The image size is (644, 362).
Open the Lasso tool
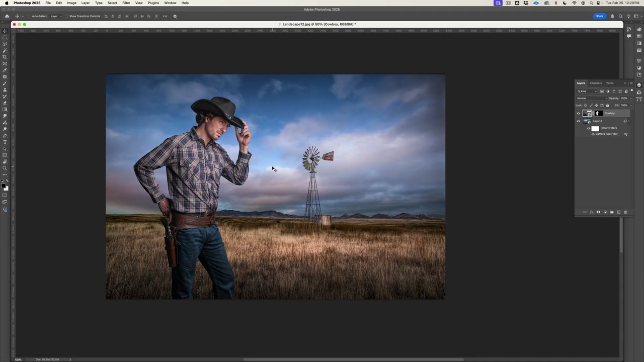[5, 43]
